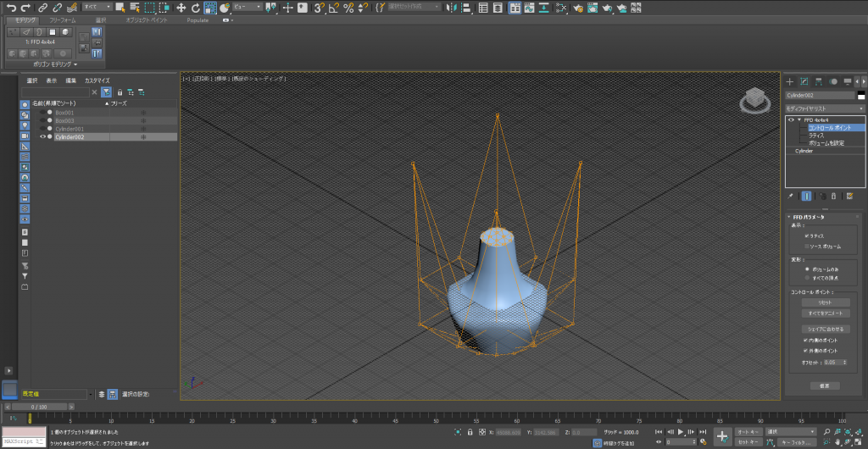868x449 pixels.
Task: Click the Remove Modifier trash icon
Action: (x=833, y=196)
